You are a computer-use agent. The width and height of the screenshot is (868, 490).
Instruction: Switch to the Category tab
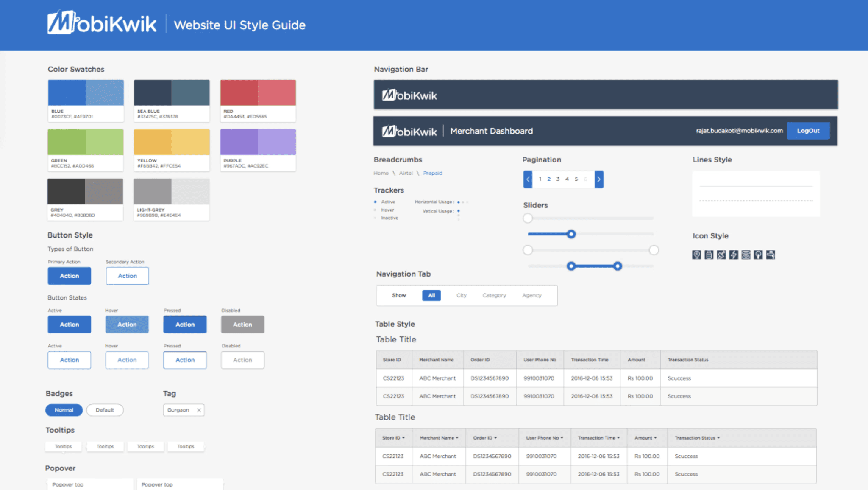click(x=494, y=295)
